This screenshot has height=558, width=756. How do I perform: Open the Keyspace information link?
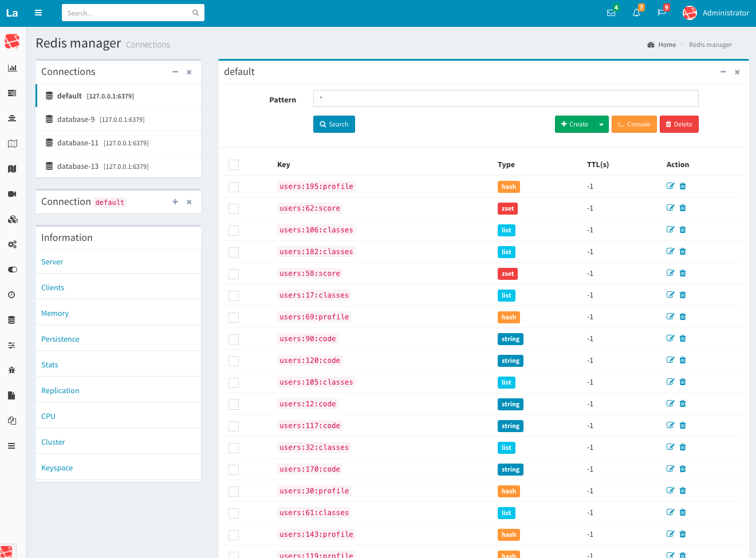tap(57, 468)
